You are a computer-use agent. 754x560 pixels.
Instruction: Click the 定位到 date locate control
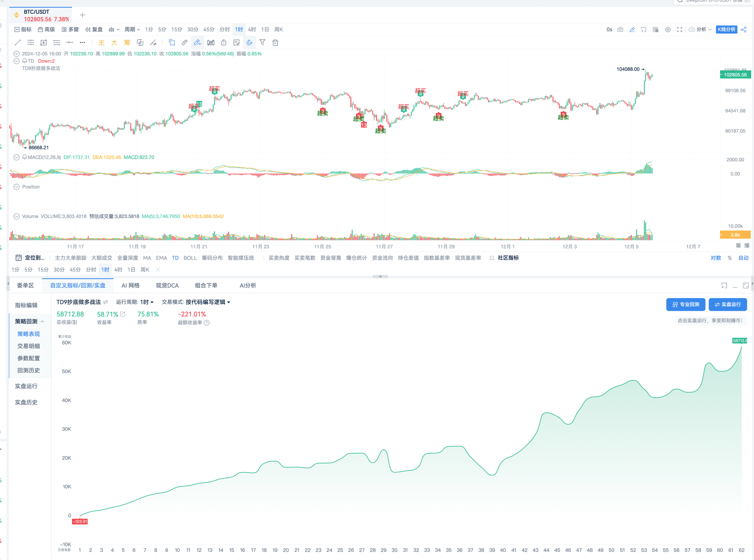(30, 258)
